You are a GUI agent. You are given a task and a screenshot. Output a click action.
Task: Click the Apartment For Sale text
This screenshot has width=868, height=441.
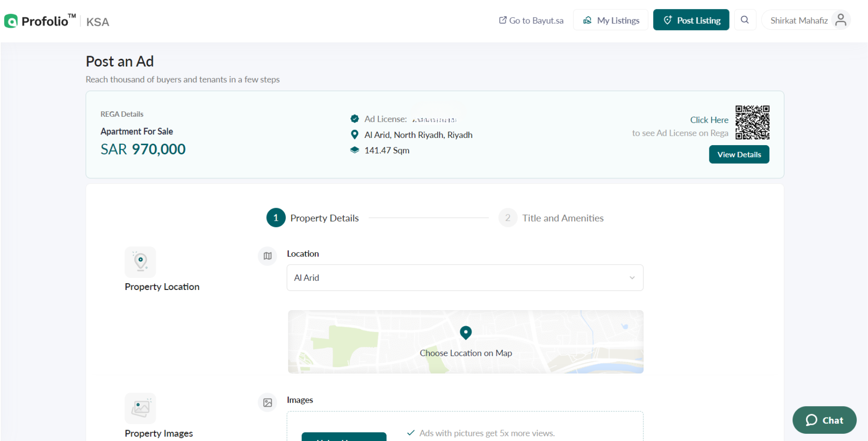coord(137,132)
